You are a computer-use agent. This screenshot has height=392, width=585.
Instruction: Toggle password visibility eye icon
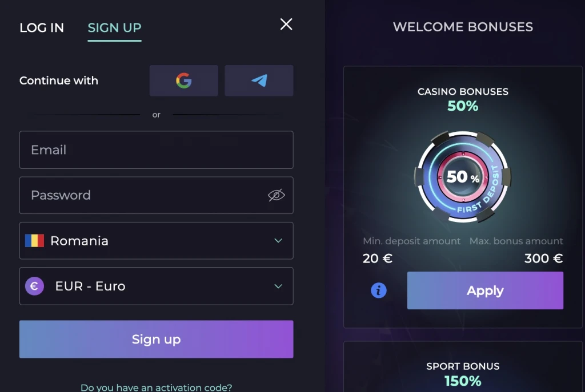pyautogui.click(x=277, y=195)
